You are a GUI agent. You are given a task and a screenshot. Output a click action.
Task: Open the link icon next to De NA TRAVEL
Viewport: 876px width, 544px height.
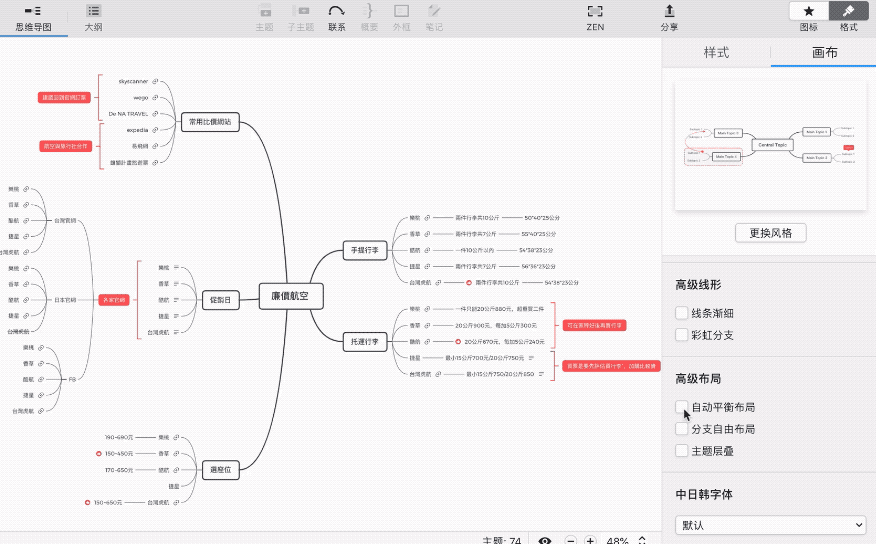155,114
